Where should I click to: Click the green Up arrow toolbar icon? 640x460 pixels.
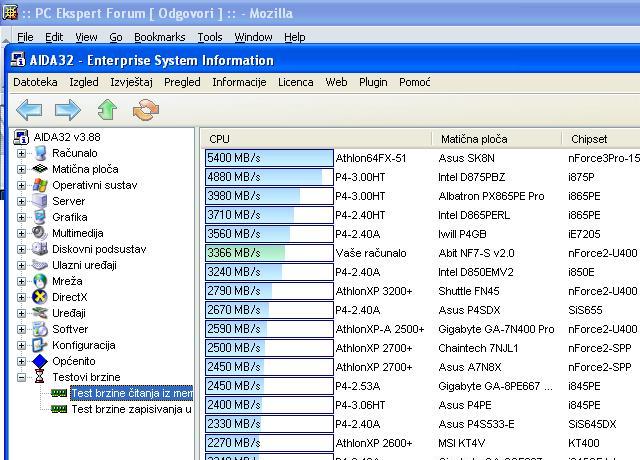[x=107, y=109]
